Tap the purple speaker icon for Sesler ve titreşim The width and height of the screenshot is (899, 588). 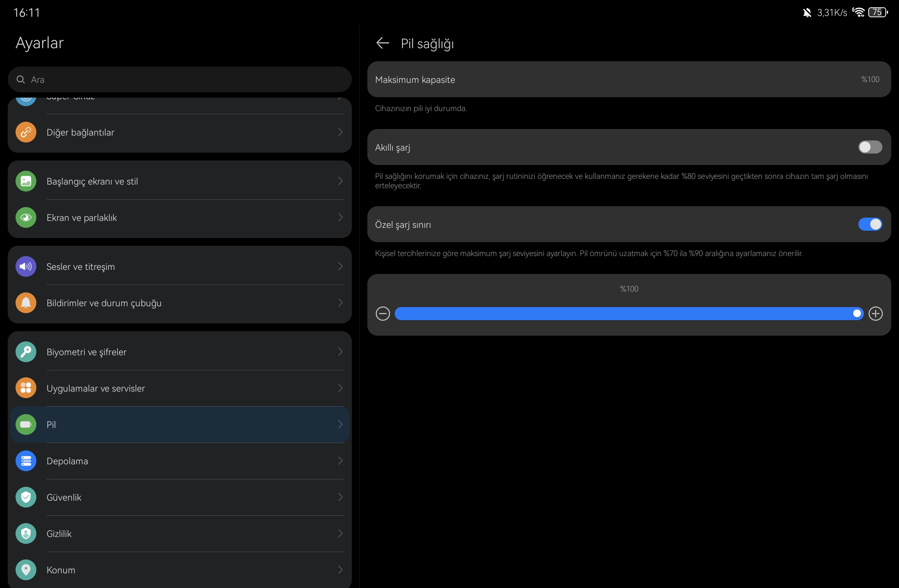click(26, 267)
